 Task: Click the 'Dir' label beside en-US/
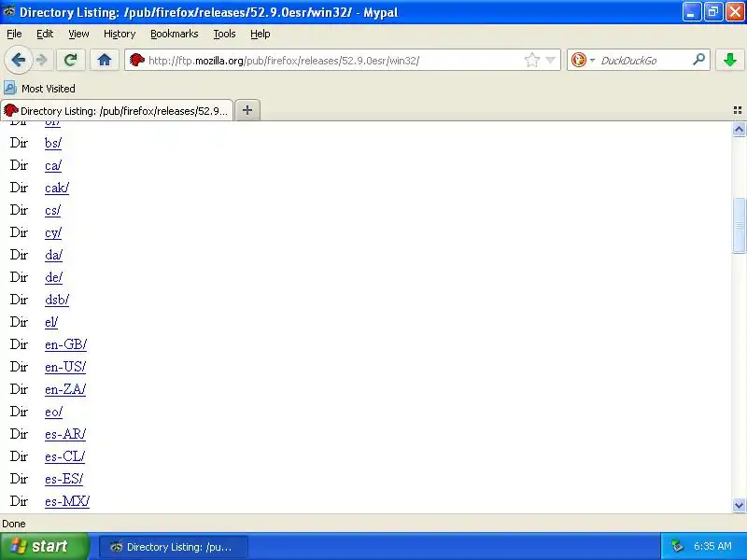(x=19, y=367)
